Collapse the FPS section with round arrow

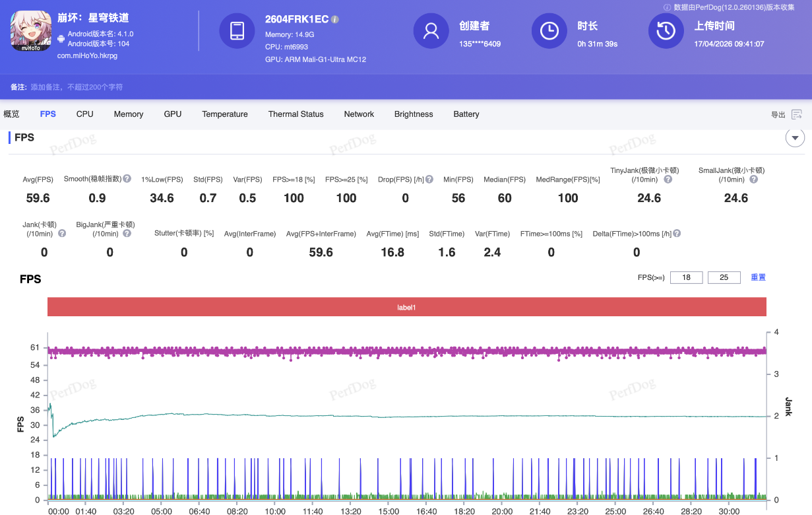[795, 138]
